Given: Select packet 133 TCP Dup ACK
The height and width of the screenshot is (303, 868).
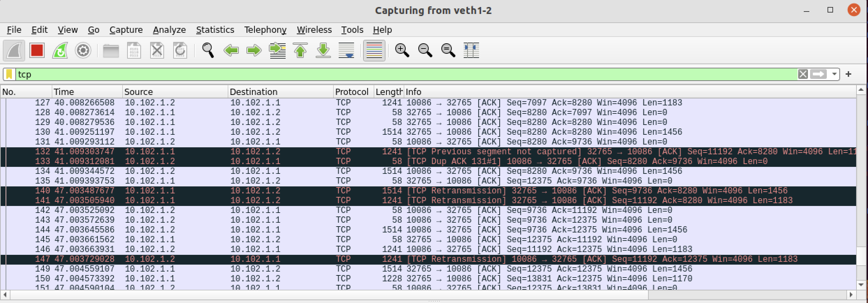Looking at the screenshot, I should point(428,161).
